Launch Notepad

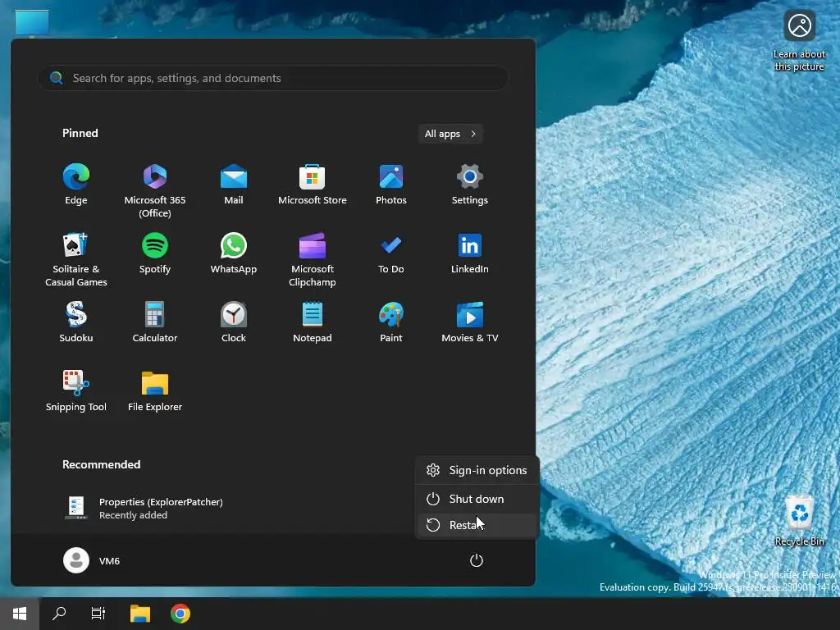coord(313,322)
